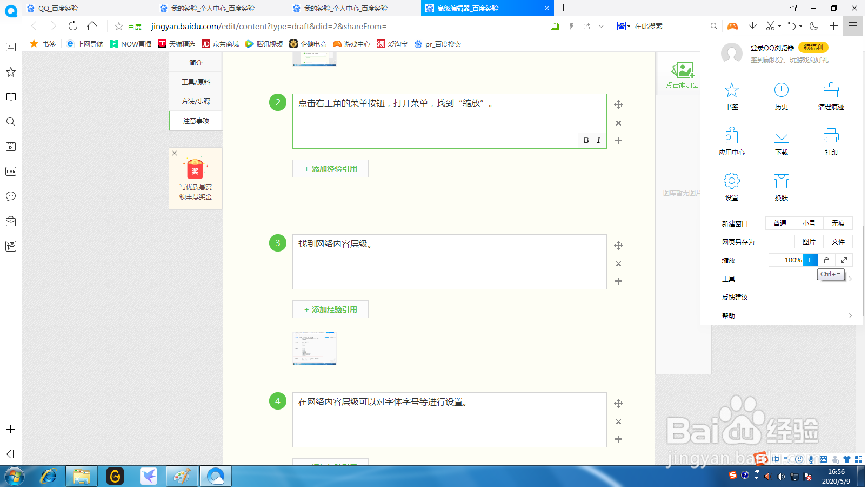Screen dimensions: 868x488
Task: Click the 添加经验引用 button below step 3
Action: point(330,309)
